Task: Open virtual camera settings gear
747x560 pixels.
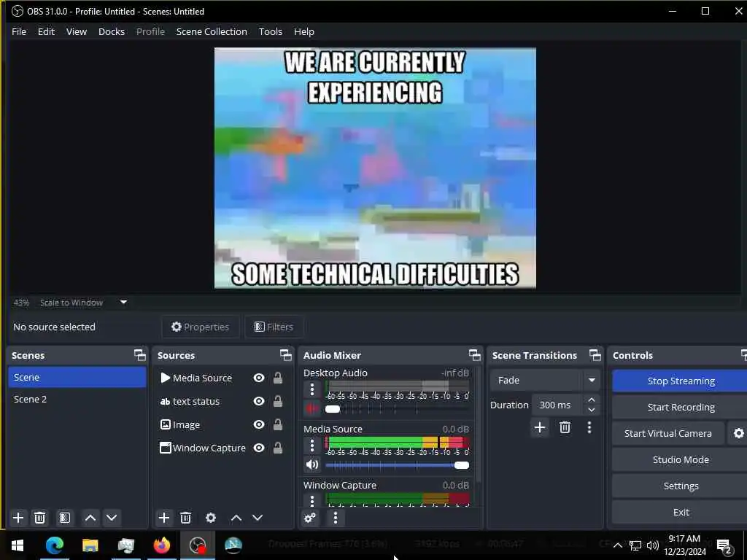Action: 738,433
